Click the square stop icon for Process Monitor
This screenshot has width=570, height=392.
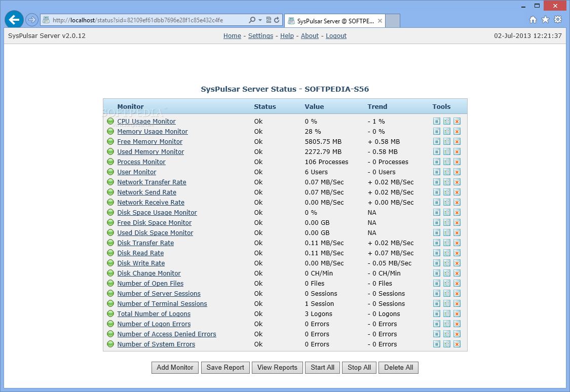click(437, 162)
